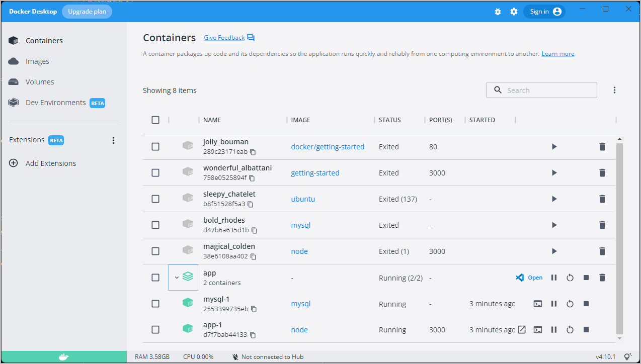Open the docker/getting-started image link
Viewport: 641px width, 364px height.
328,147
